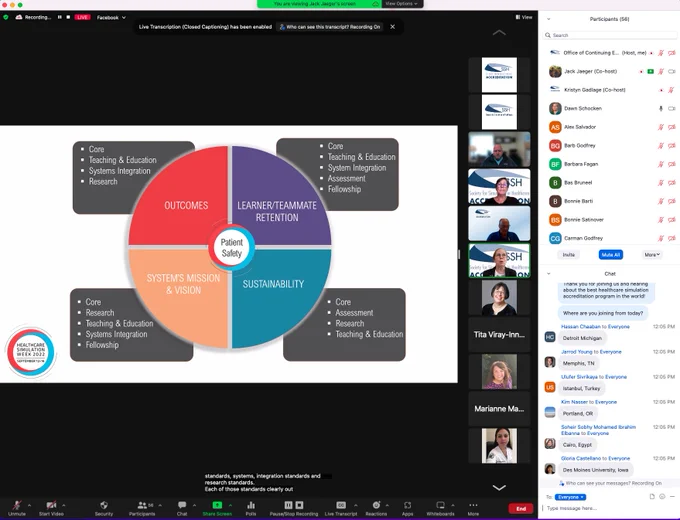Screen dimensions: 680x520
Task: Open the More ellipsis in the bottom toolbar
Action: (473, 505)
